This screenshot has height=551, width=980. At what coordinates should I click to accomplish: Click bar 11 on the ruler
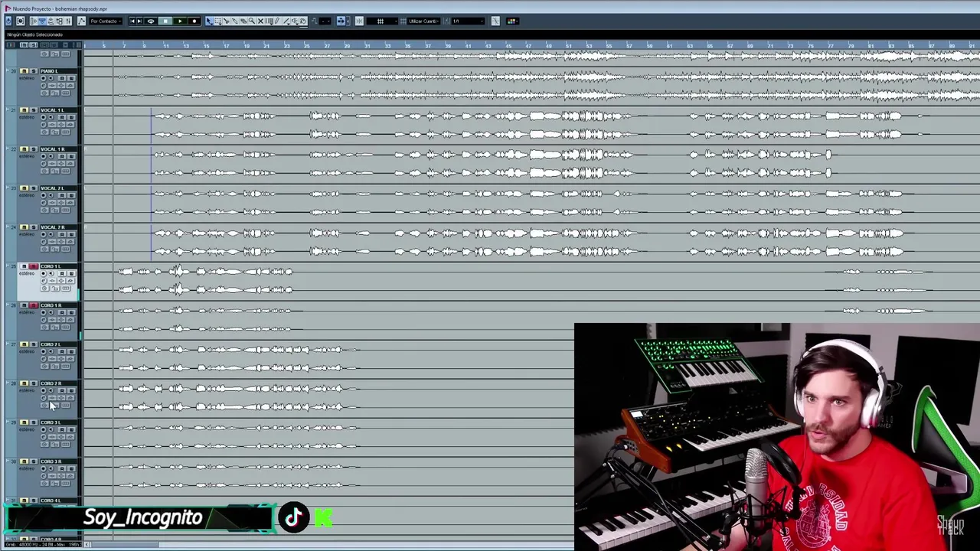(165, 46)
